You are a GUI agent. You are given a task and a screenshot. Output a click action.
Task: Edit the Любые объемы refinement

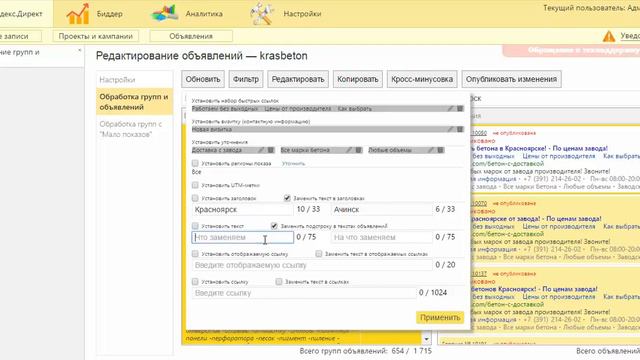point(431,150)
